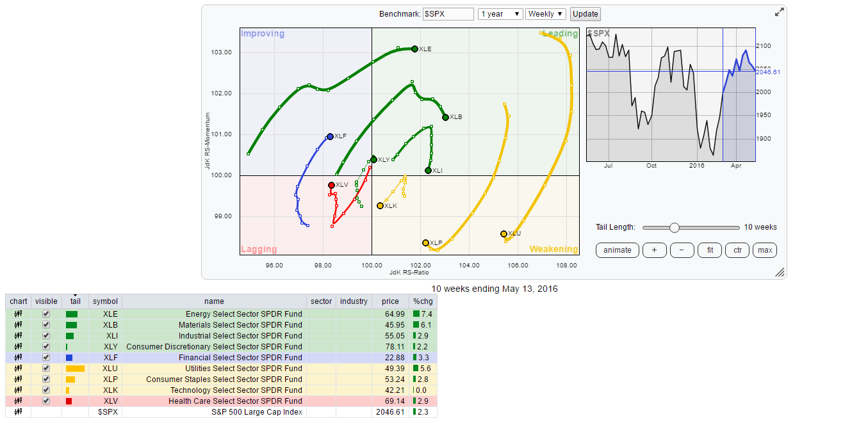This screenshot has width=868, height=423.
Task: Select the XLB endpoint dot on graph
Action: (445, 117)
